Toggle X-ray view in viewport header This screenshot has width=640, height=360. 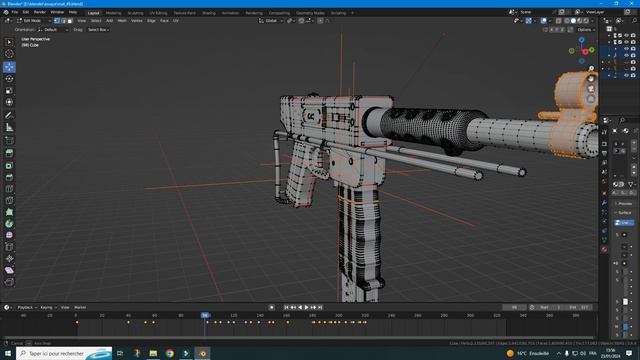point(558,20)
